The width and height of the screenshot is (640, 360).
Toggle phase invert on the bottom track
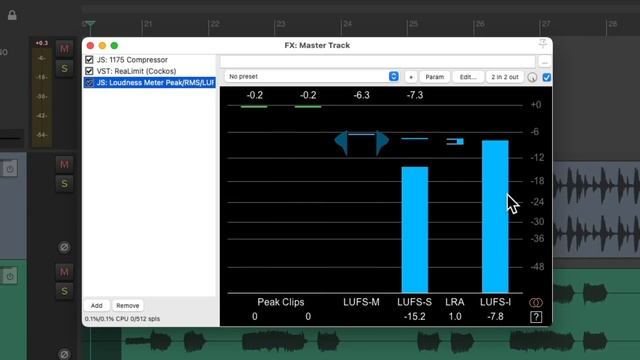click(64, 354)
